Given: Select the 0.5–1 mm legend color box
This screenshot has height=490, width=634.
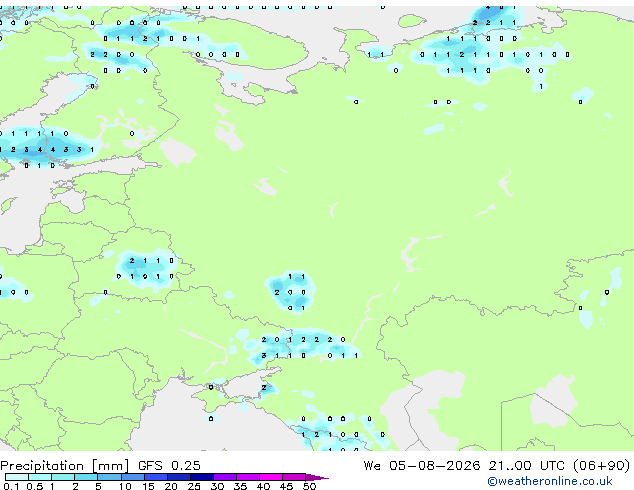Looking at the screenshot, I should [40, 477].
